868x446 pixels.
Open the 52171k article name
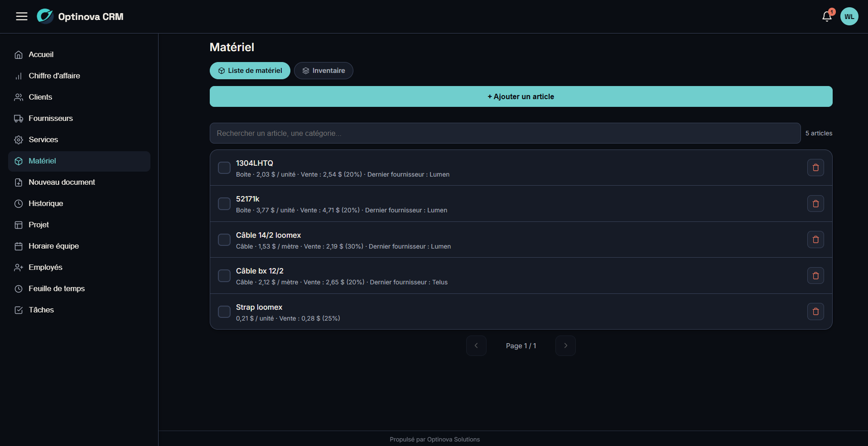pos(248,199)
